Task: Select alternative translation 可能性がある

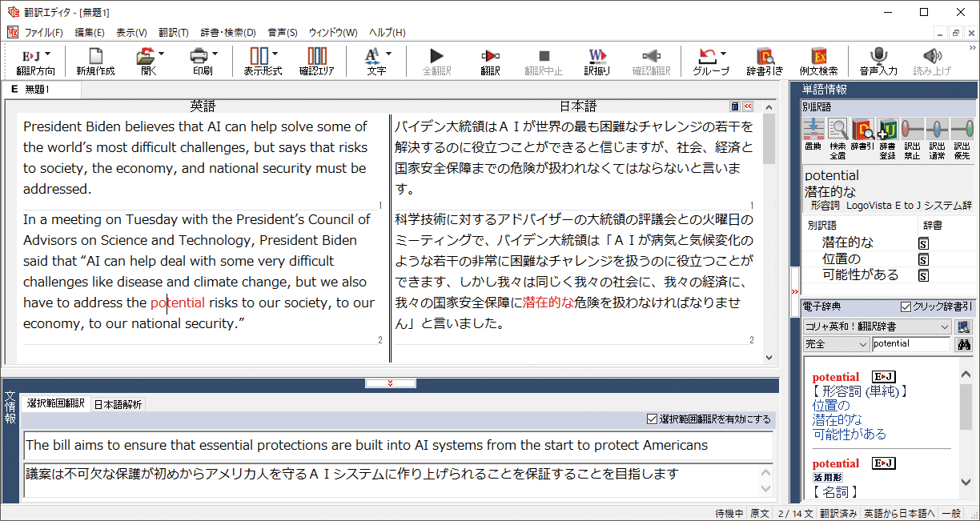Action: (x=860, y=275)
